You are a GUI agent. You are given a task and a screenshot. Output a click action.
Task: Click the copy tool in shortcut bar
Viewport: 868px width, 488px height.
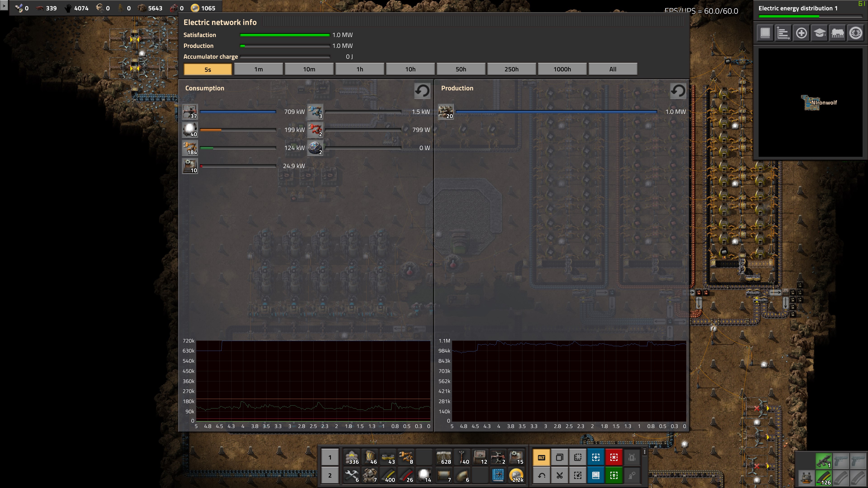(x=560, y=457)
